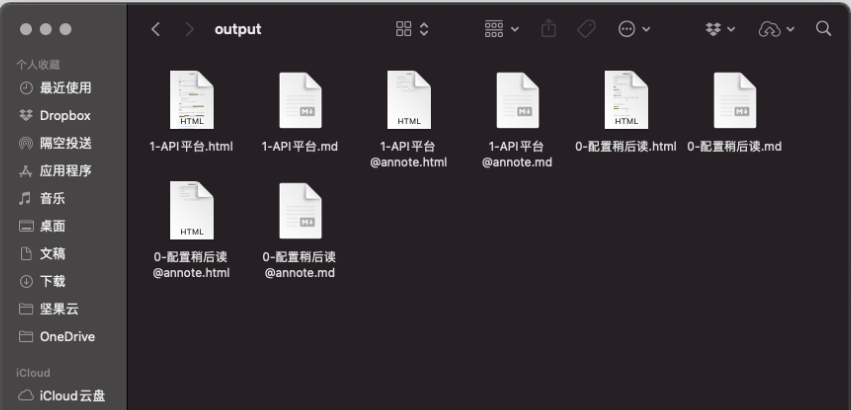Viewport: 851px width, 410px height.
Task: Go back with the left chevron
Action: [x=156, y=29]
